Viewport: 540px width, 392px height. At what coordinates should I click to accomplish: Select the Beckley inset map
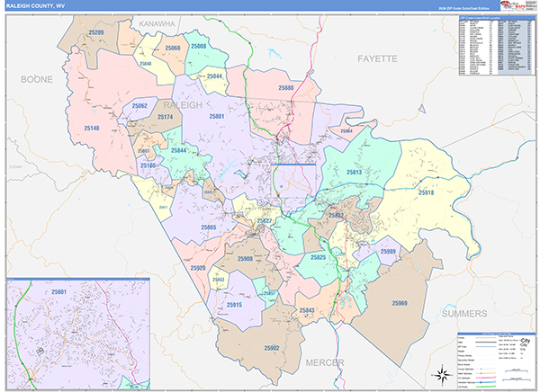coord(78,334)
